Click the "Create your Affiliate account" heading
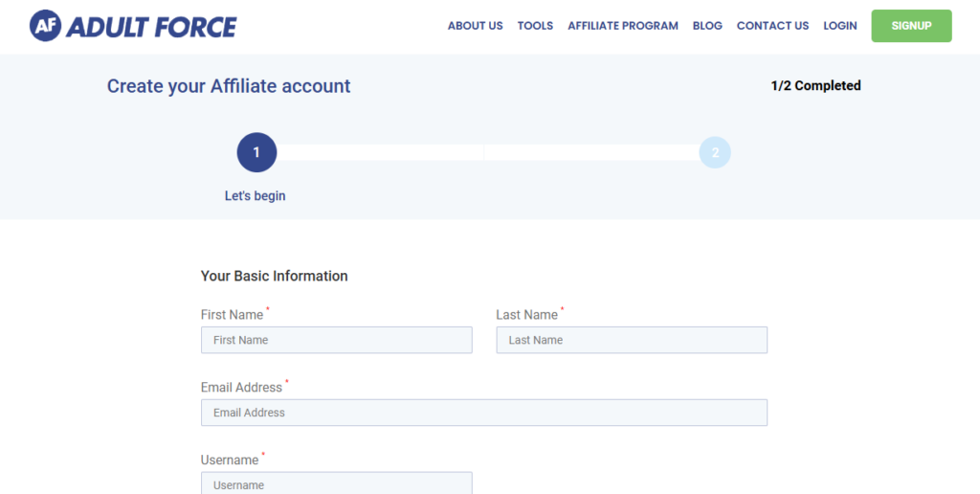The height and width of the screenshot is (494, 980). pos(229,86)
